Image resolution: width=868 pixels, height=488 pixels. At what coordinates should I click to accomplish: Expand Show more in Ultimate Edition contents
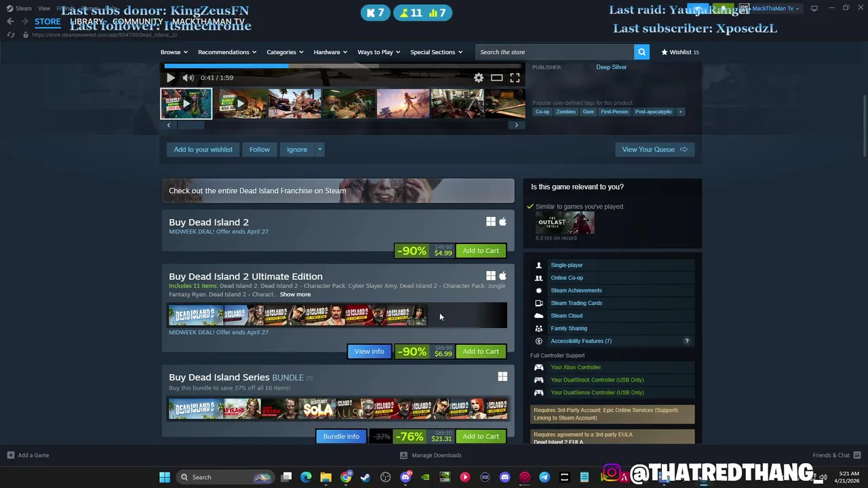[x=295, y=295]
